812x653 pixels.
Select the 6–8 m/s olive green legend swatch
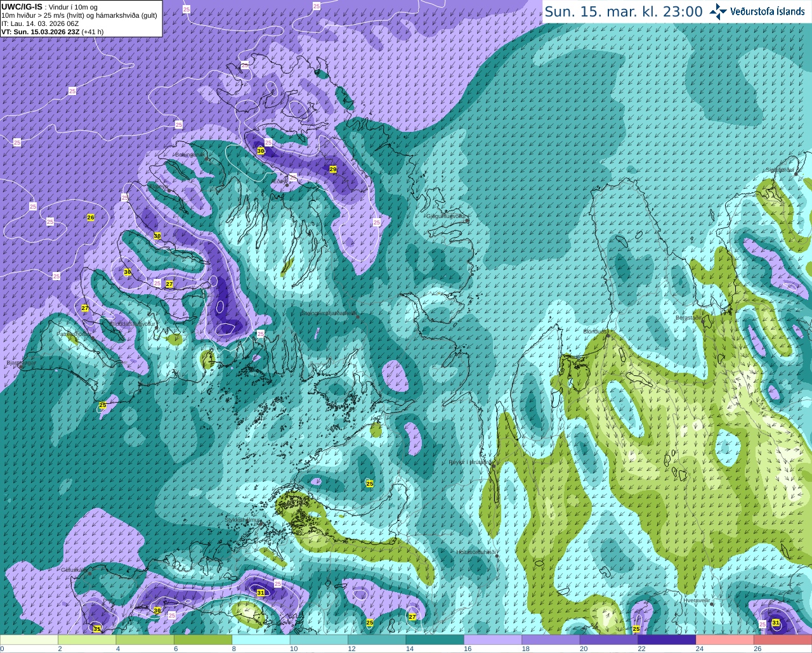click(x=203, y=640)
